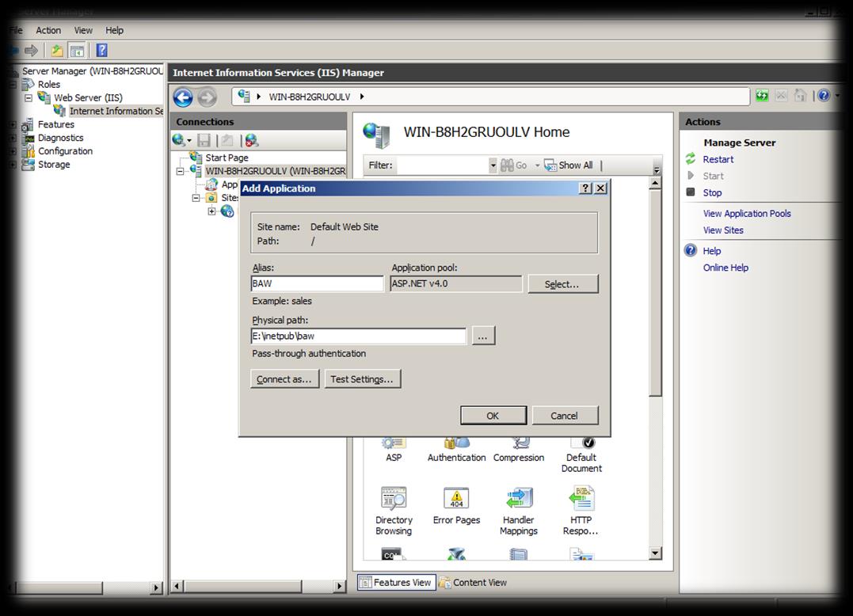Image resolution: width=853 pixels, height=616 pixels.
Task: Select the globe website icon under Sites
Action: [x=227, y=211]
